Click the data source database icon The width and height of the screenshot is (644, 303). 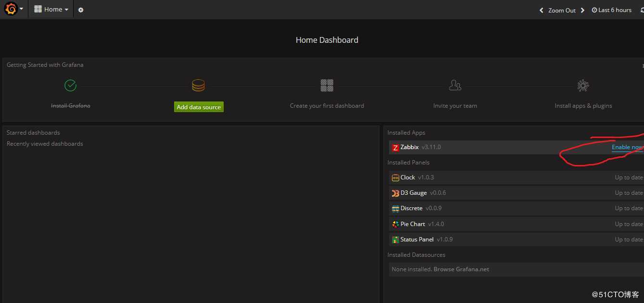point(198,86)
